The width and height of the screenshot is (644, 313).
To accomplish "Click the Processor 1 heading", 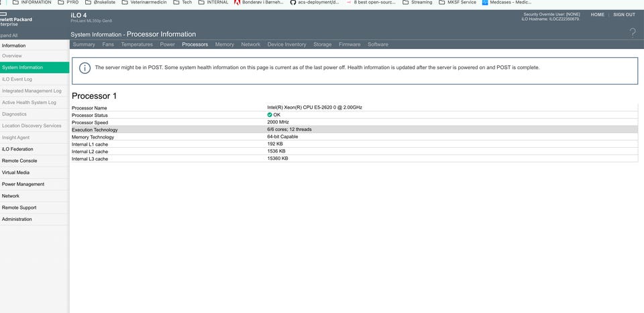I will pos(95,96).
